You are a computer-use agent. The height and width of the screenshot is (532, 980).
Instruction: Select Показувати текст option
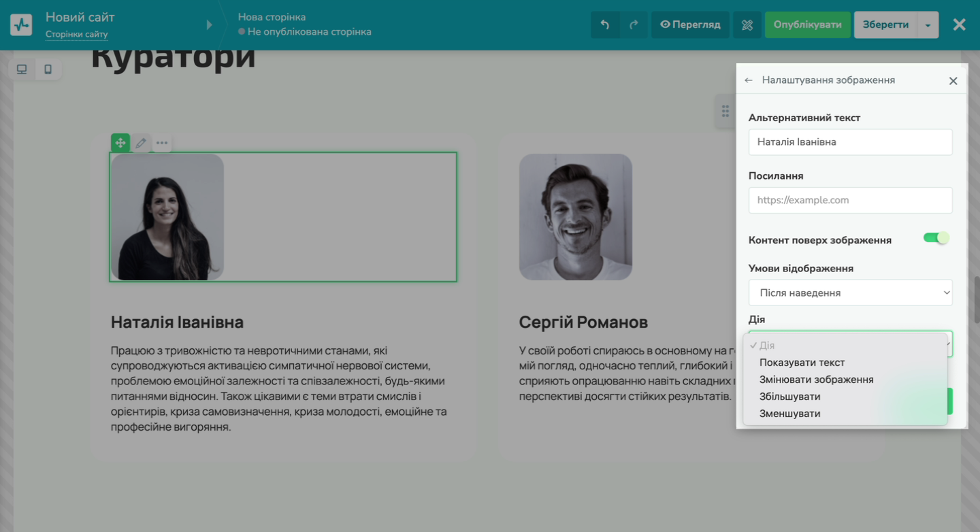pyautogui.click(x=802, y=363)
